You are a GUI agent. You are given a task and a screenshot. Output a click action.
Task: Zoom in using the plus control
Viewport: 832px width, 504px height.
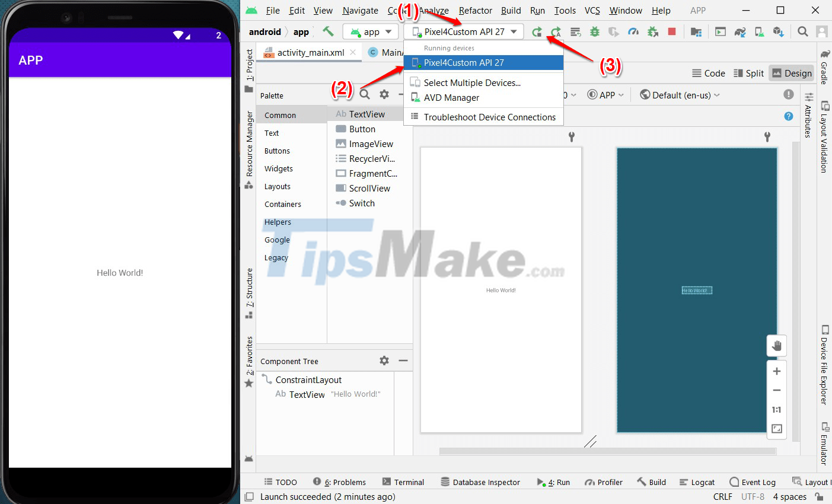776,371
